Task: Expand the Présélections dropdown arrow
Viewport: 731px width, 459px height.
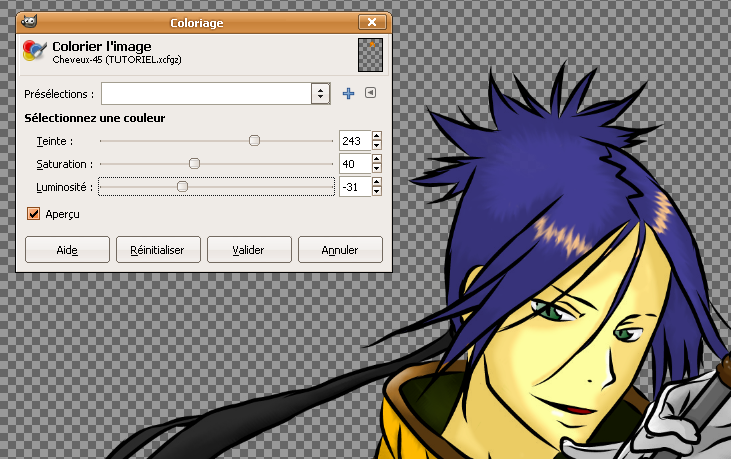Action: coord(320,94)
